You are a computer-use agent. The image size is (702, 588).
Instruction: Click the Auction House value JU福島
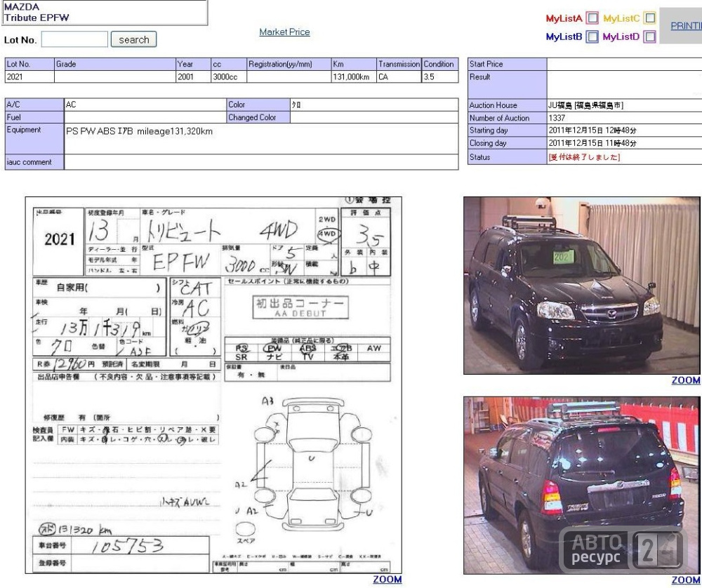pos(585,106)
